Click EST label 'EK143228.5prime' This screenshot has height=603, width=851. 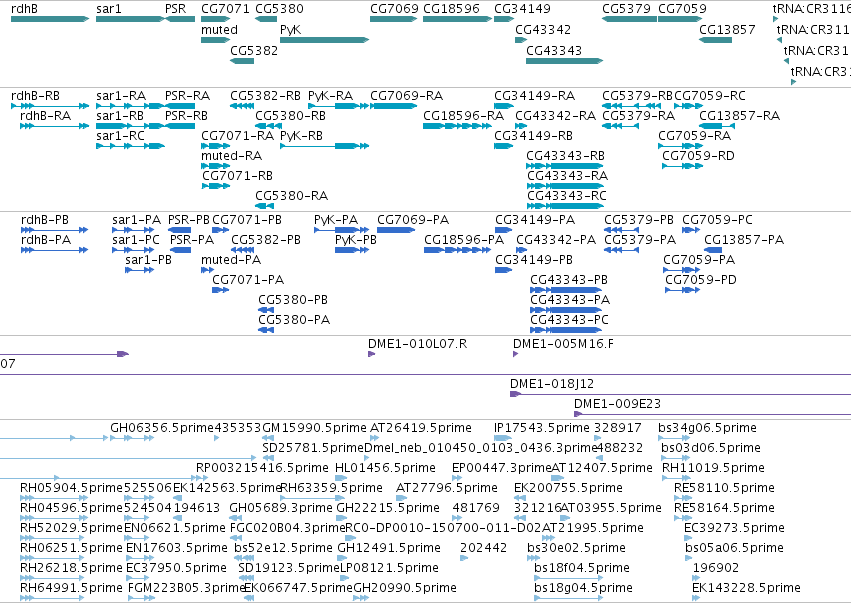pyautogui.click(x=746, y=588)
